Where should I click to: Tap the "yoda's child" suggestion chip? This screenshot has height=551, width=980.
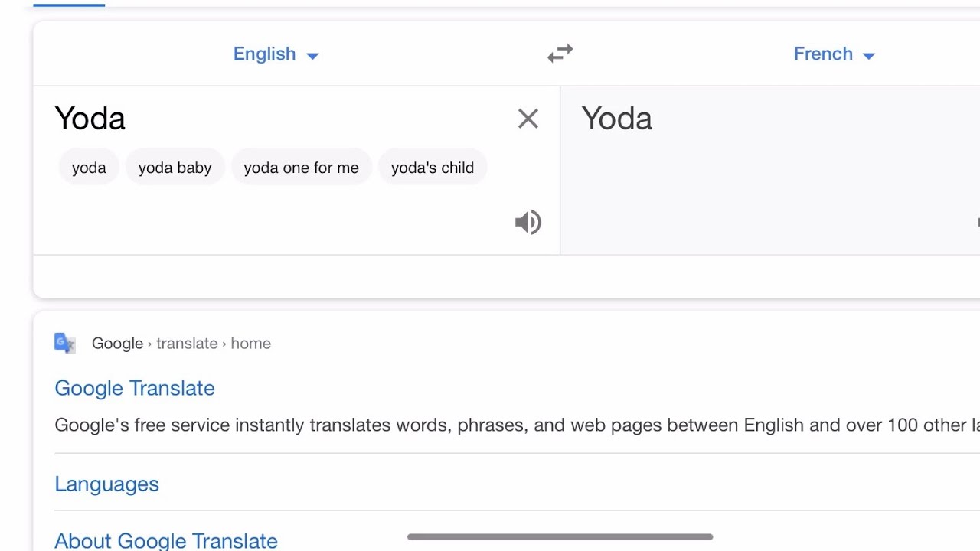(432, 168)
